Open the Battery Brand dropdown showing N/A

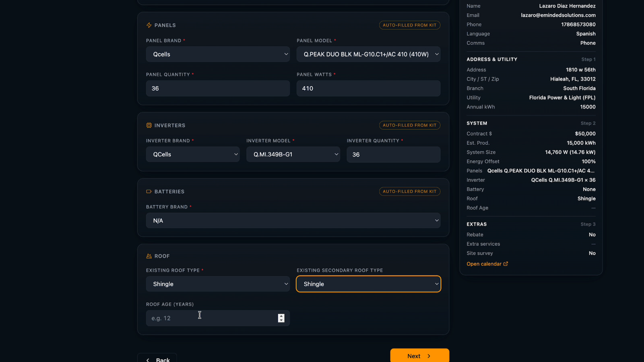pos(293,220)
